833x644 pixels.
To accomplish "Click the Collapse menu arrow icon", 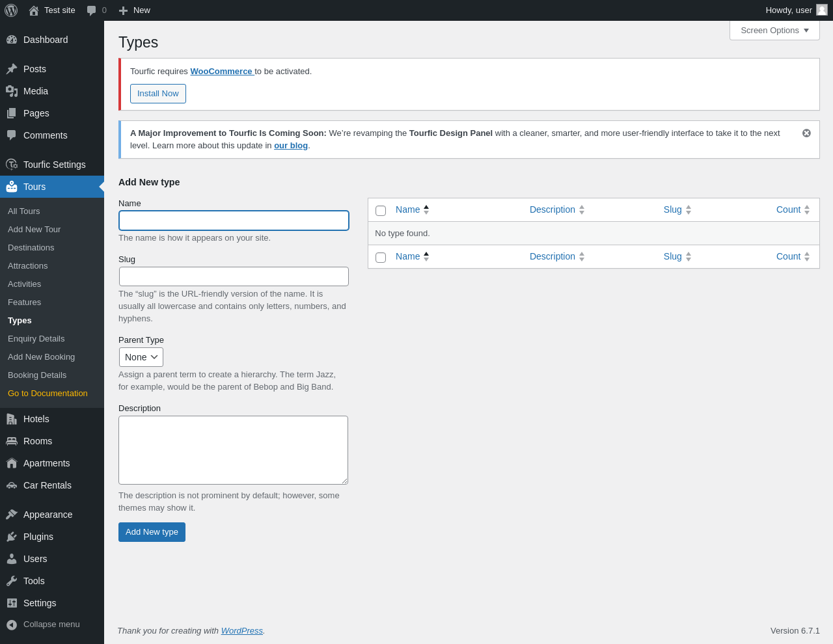I will 12,624.
